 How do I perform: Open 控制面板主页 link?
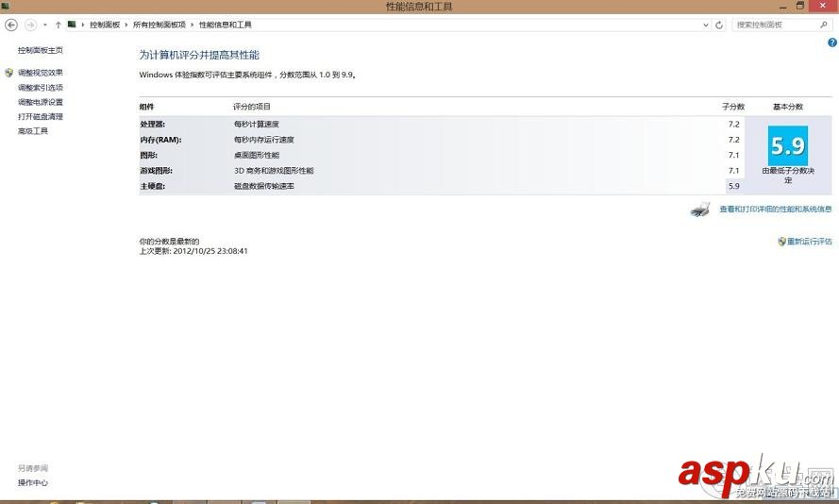(x=41, y=50)
